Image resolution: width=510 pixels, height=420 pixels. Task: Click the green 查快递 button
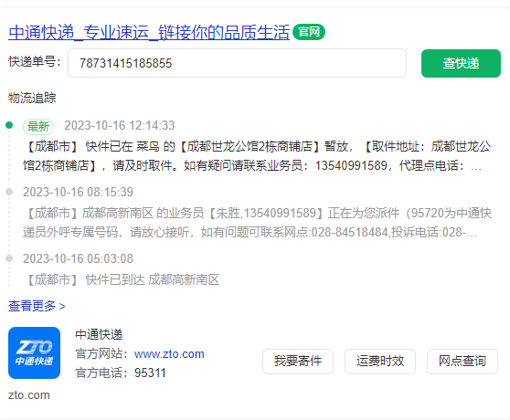tap(461, 63)
